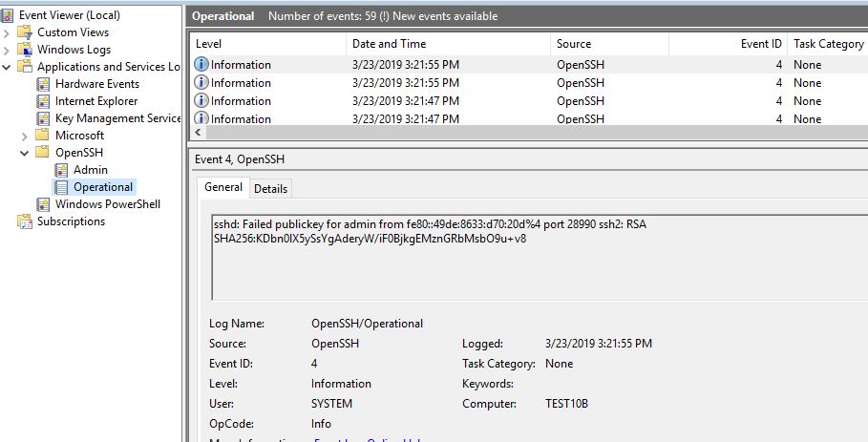868x442 pixels.
Task: Click the Applications and Services Logs folder icon
Action: (x=25, y=67)
